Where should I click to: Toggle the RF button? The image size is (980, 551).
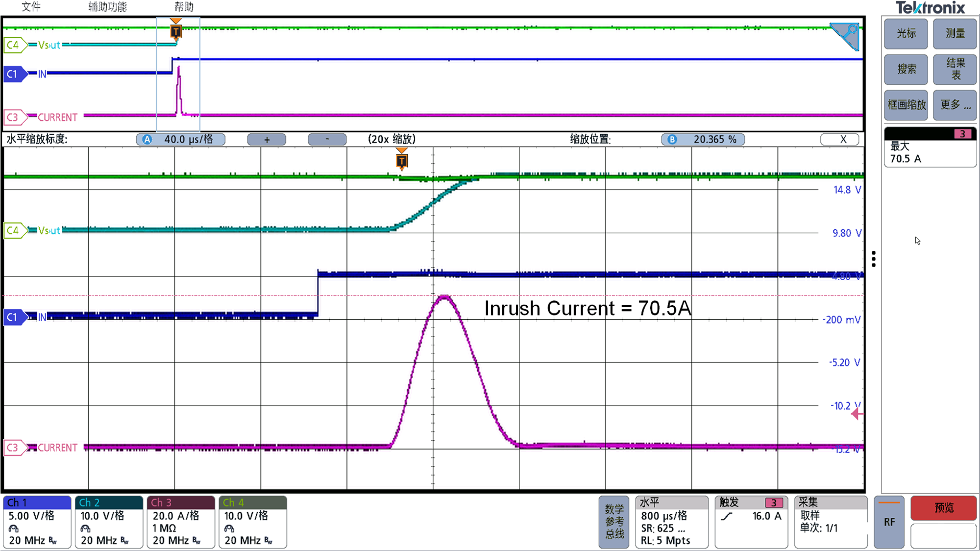tap(889, 522)
